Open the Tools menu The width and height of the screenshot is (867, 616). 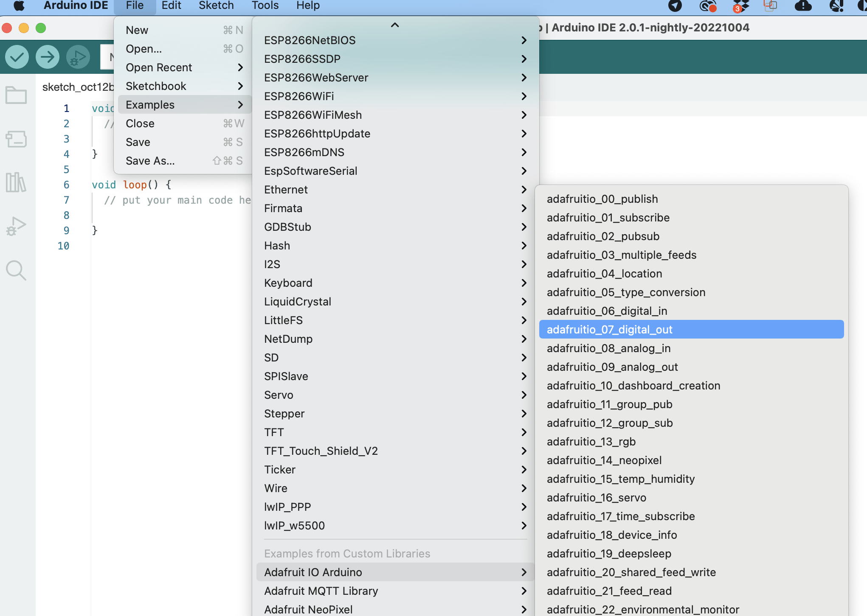tap(265, 6)
